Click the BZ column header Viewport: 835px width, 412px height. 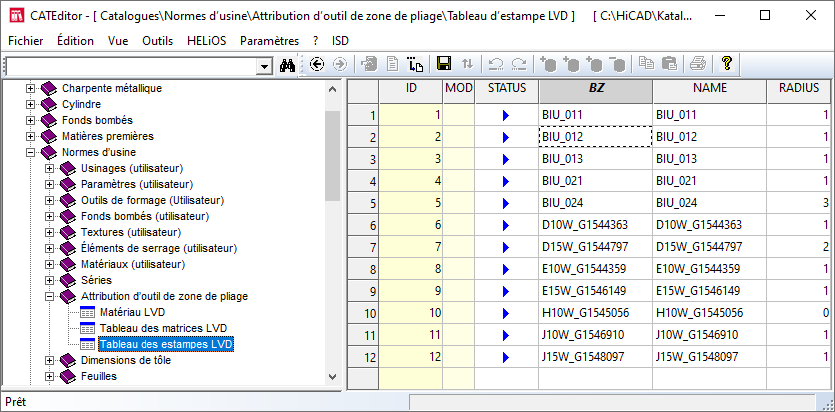pyautogui.click(x=595, y=89)
